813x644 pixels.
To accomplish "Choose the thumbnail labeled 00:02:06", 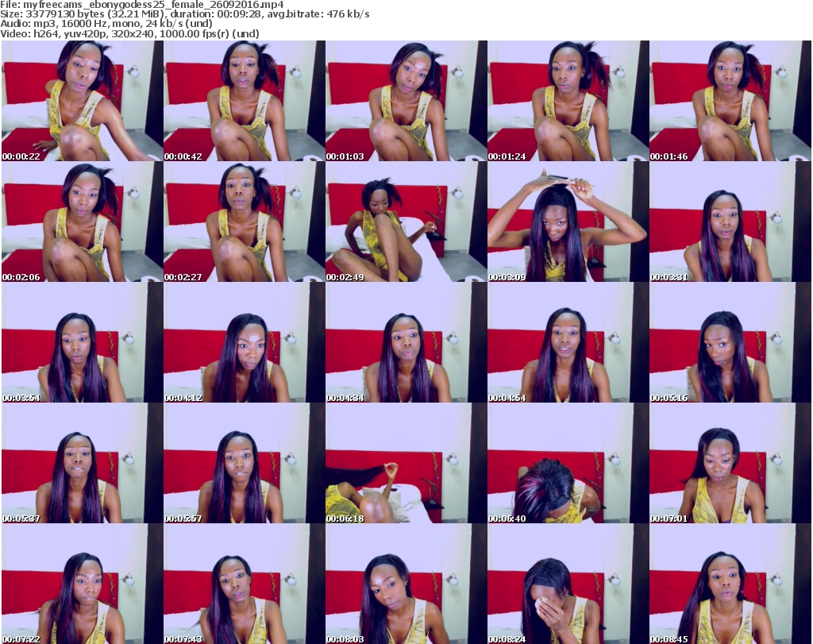I will 83,222.
